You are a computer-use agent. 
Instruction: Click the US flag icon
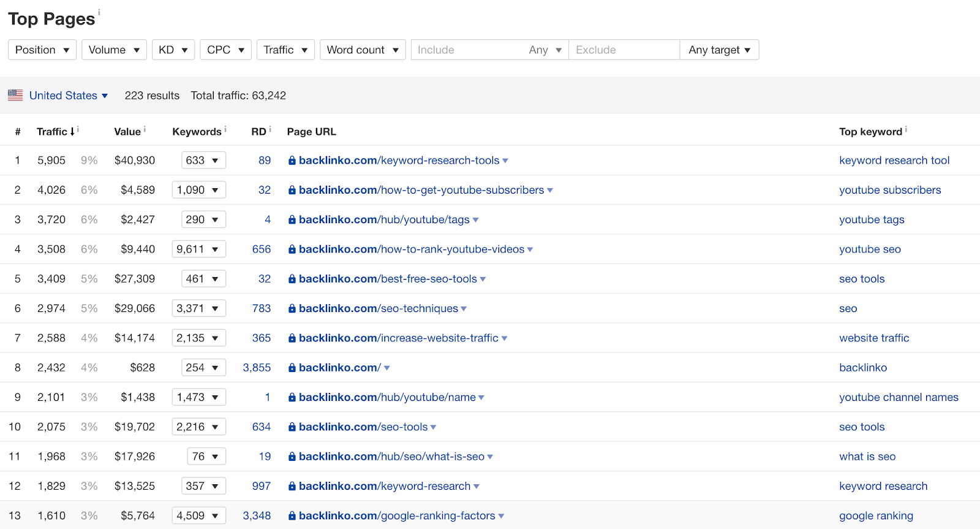[x=15, y=95]
